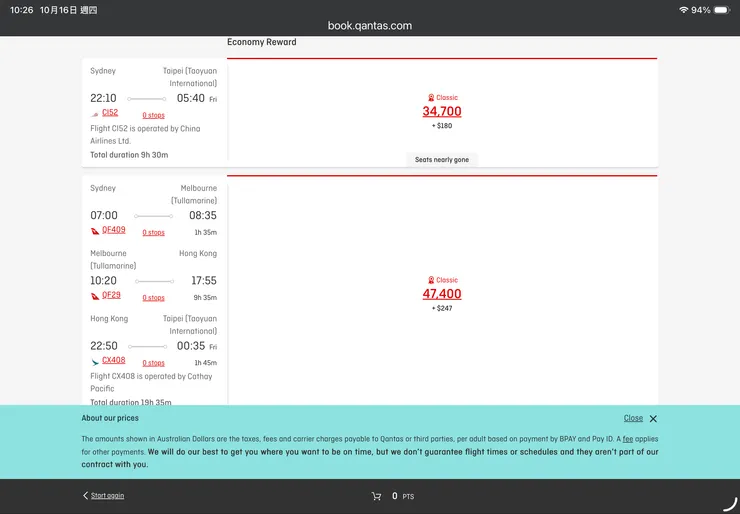Open the shopping cart icon

coord(376,496)
